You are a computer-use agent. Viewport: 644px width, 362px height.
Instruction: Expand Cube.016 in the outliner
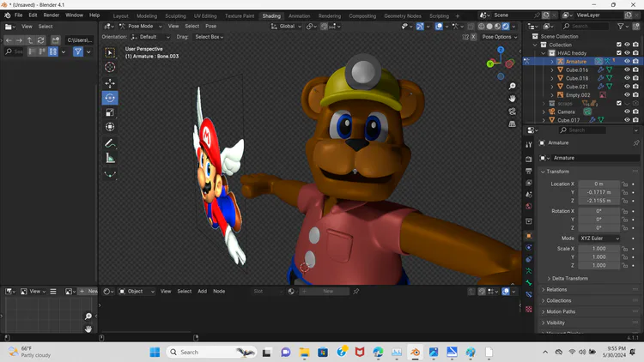[x=552, y=69]
